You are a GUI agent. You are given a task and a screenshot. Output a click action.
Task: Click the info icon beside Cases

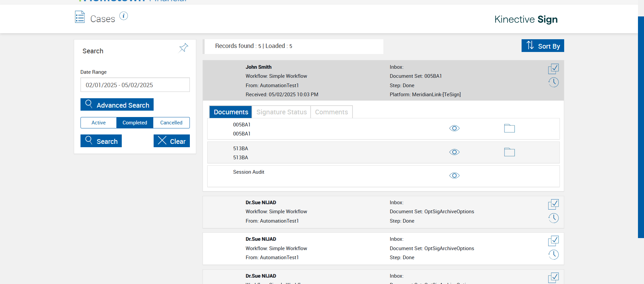tap(123, 16)
